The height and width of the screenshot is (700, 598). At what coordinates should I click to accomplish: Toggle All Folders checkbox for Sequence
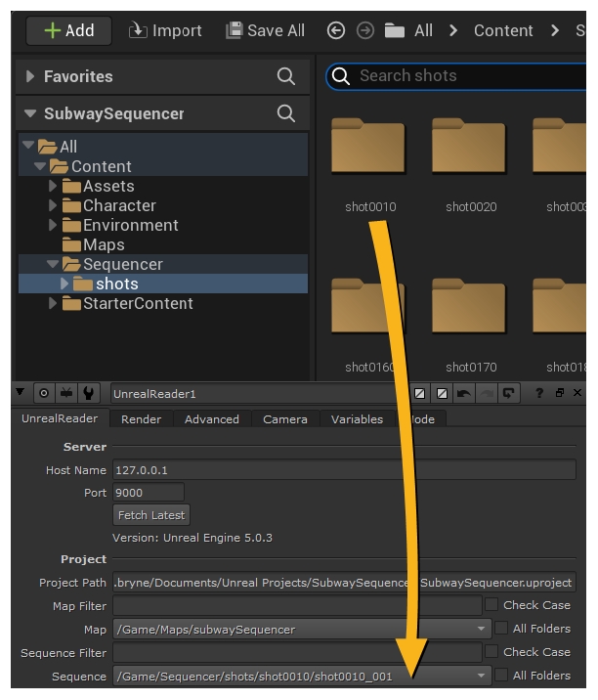pos(501,676)
